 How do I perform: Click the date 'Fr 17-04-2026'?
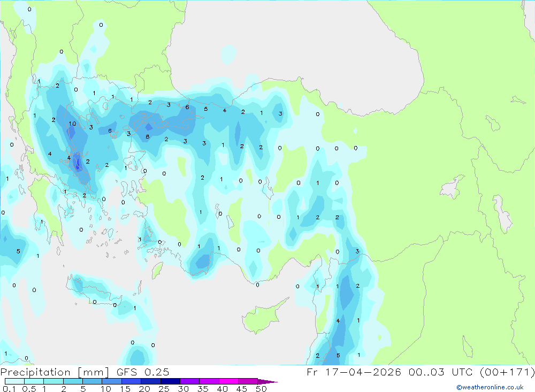354,372
